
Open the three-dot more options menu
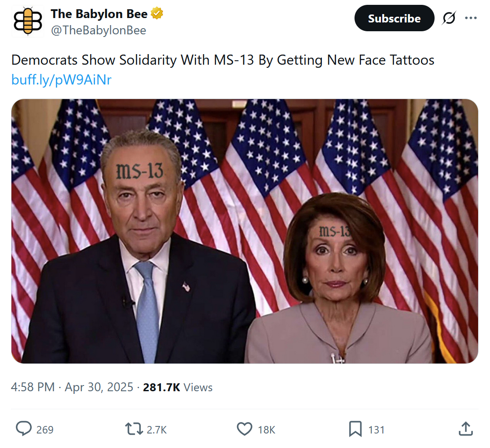tap(471, 18)
